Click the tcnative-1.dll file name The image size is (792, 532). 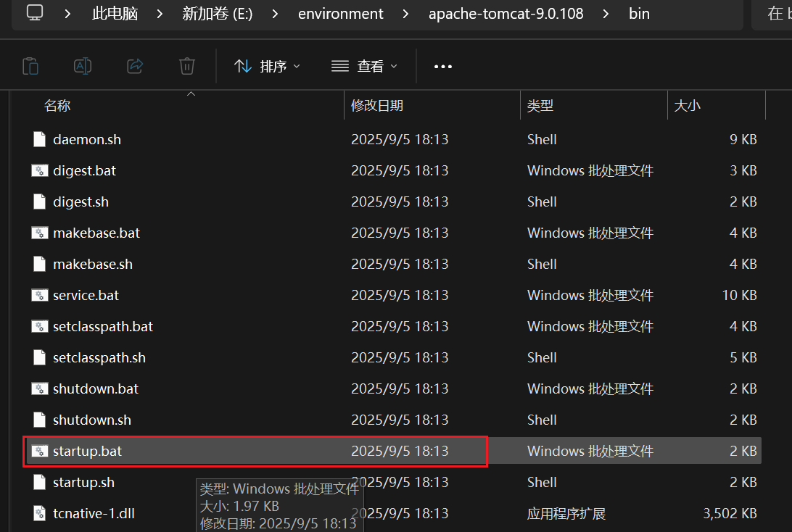click(x=94, y=513)
